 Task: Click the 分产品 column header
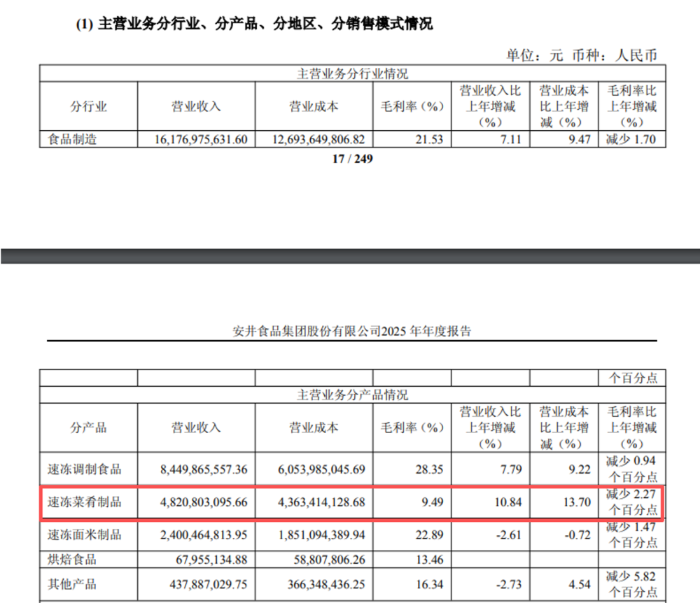click(x=88, y=427)
